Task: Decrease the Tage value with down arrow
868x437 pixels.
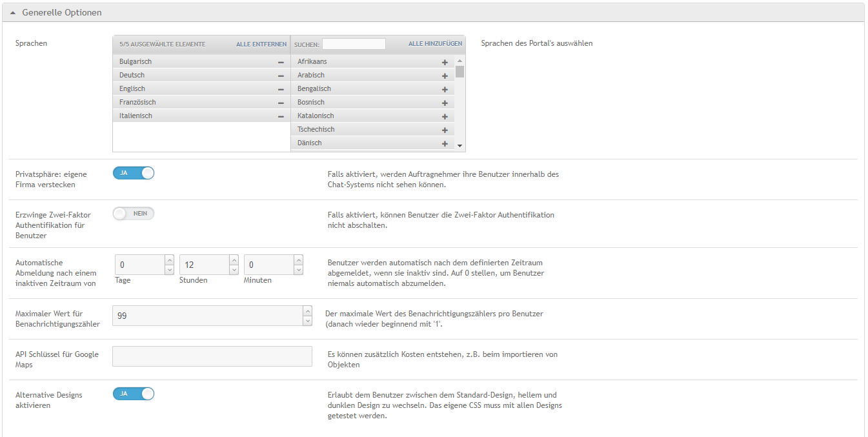Action: click(170, 270)
